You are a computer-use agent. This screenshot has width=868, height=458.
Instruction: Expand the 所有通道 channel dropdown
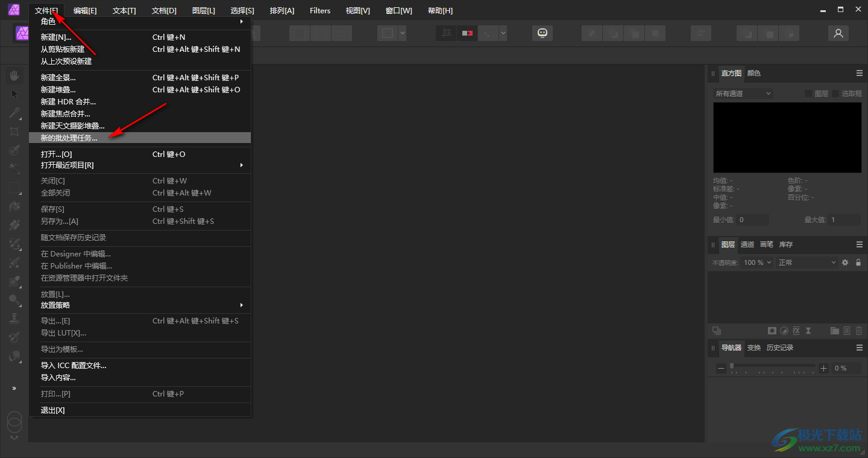[x=743, y=94]
